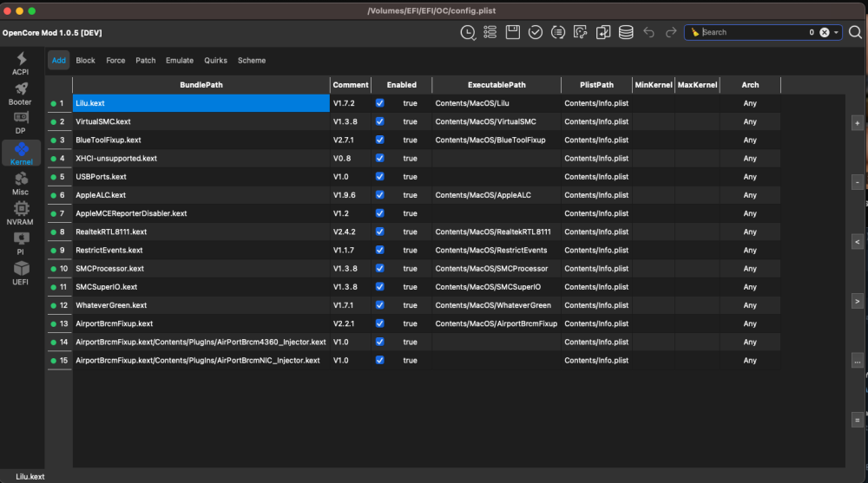Click the redo arrow icon
The width and height of the screenshot is (868, 483).
(x=671, y=33)
